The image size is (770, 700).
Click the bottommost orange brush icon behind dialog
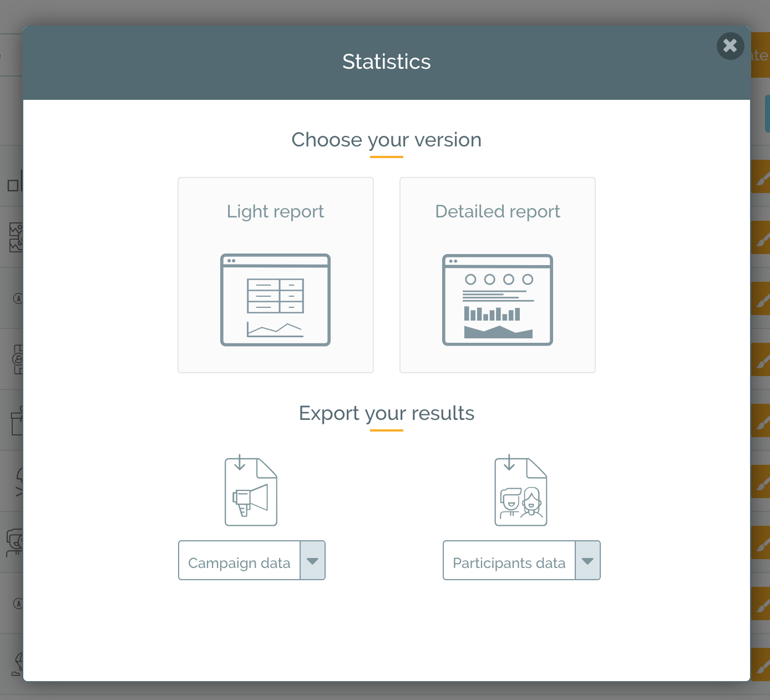tap(761, 665)
